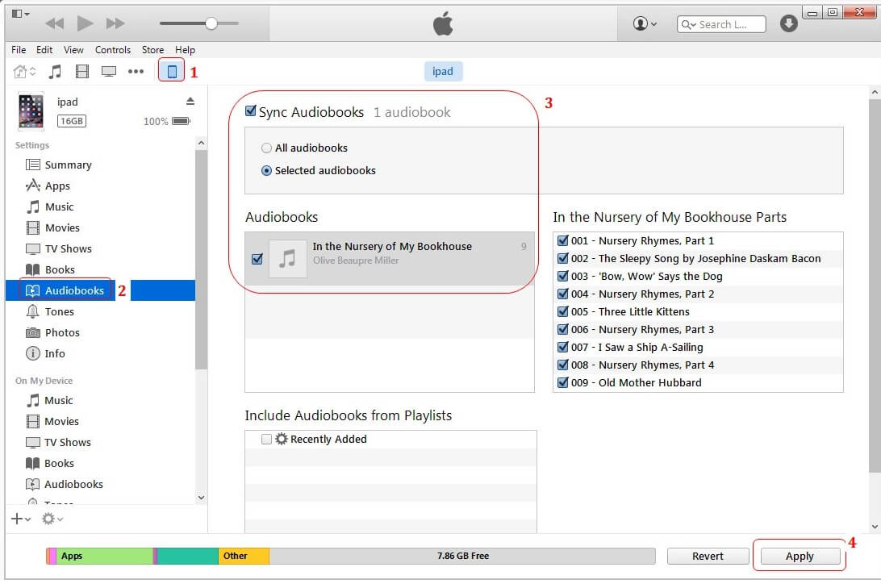Screen dimensions: 881x588
Task: Toggle 007 - I Saw a Ship A-Sailing
Action: tap(562, 347)
